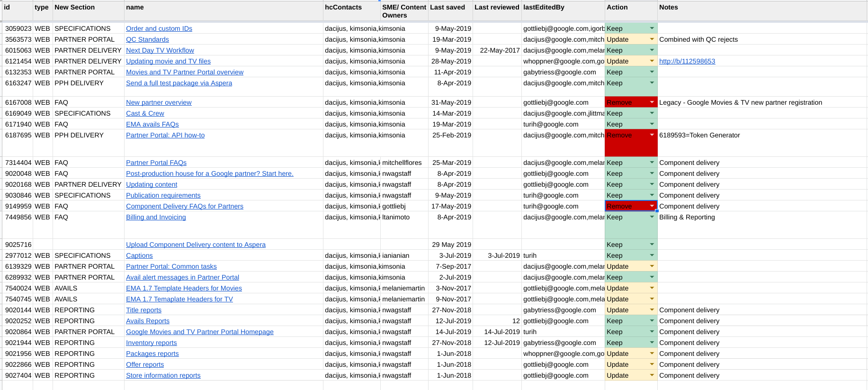Image resolution: width=868 pixels, height=390 pixels.
Task: Open Action dropdown for New partner overview row
Action: pyautogui.click(x=652, y=102)
